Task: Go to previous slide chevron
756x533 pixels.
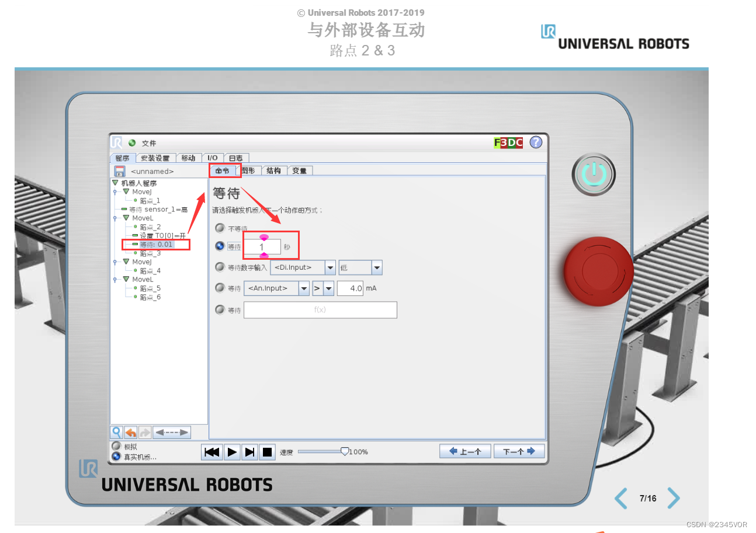Action: [621, 498]
